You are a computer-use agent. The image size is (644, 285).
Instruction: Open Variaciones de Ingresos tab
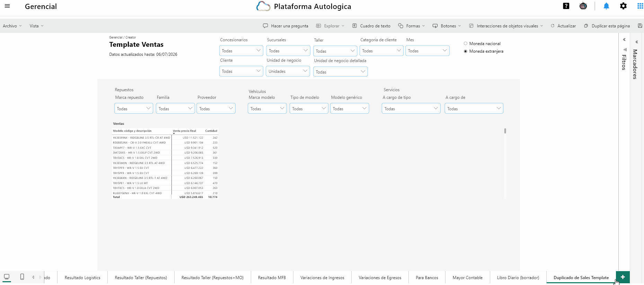[322, 277]
